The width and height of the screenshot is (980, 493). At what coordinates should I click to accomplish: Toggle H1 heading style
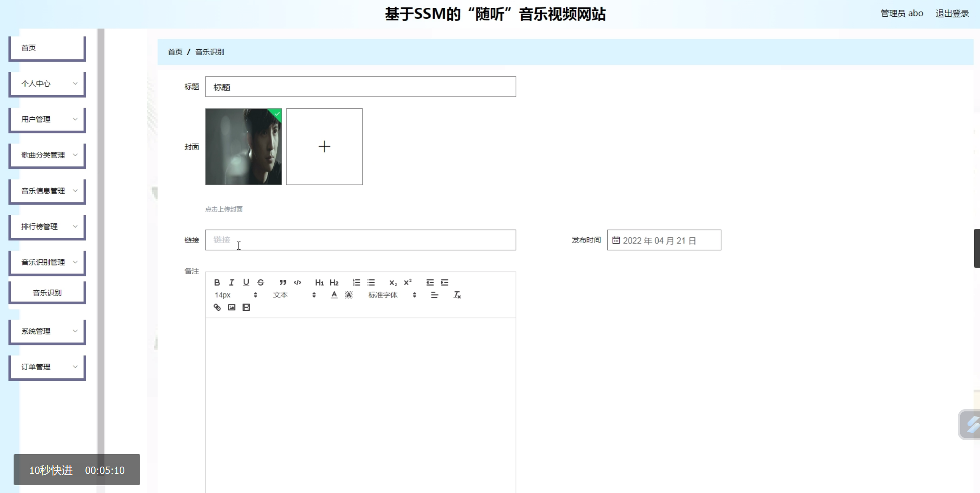click(319, 282)
